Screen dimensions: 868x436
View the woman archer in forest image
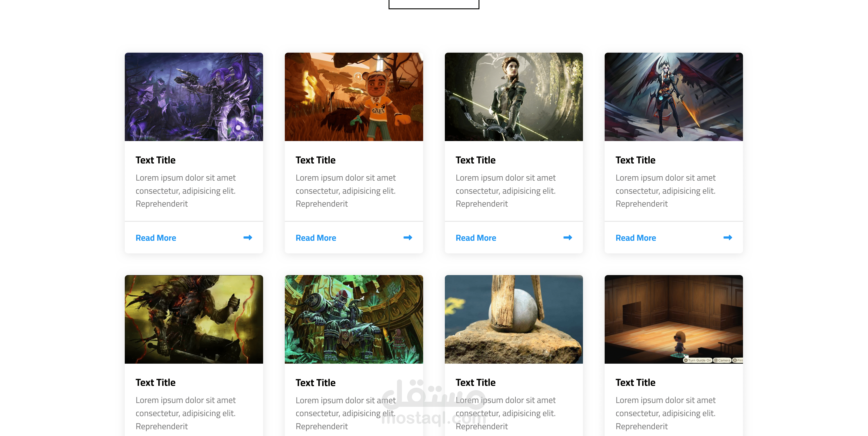coord(514,97)
